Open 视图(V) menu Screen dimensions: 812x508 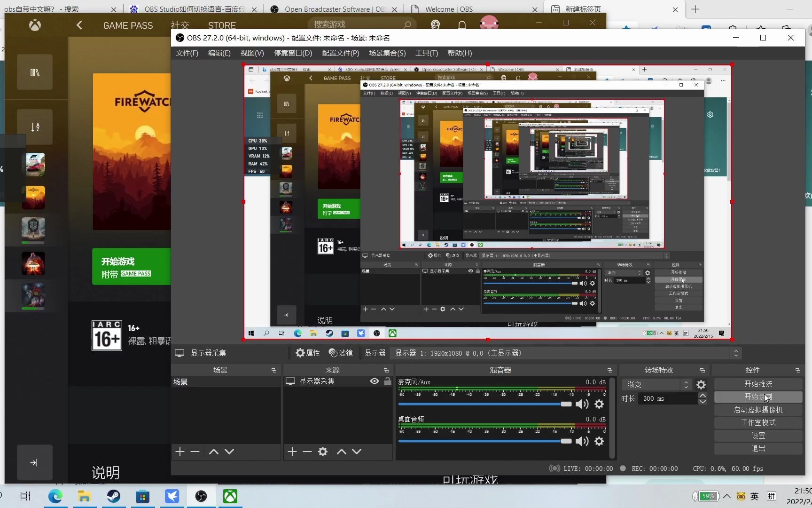click(252, 53)
